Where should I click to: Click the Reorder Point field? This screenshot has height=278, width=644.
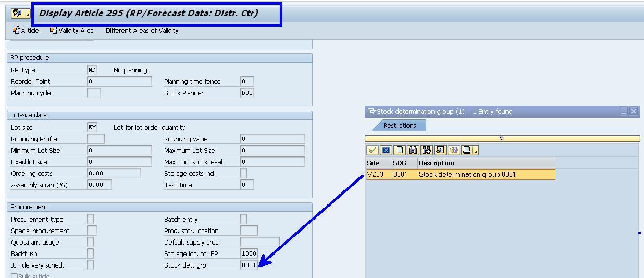(119, 81)
